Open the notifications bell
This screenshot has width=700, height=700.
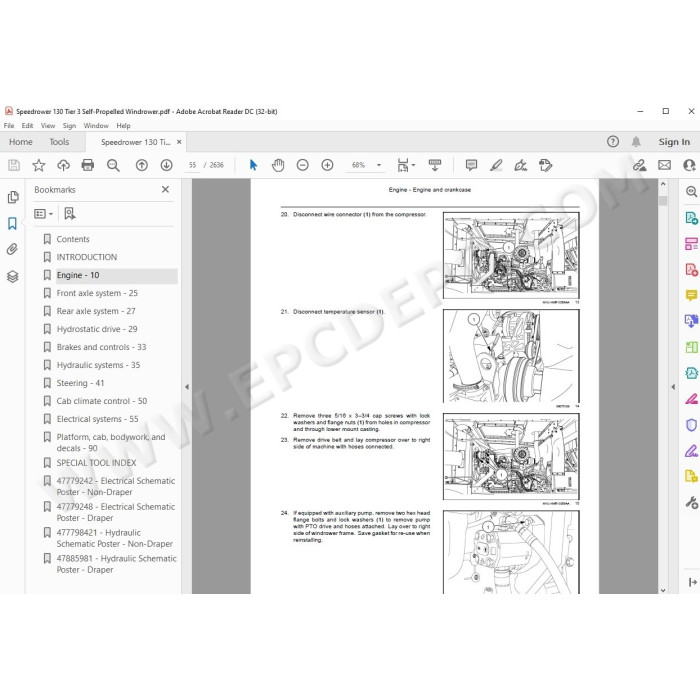(x=636, y=142)
